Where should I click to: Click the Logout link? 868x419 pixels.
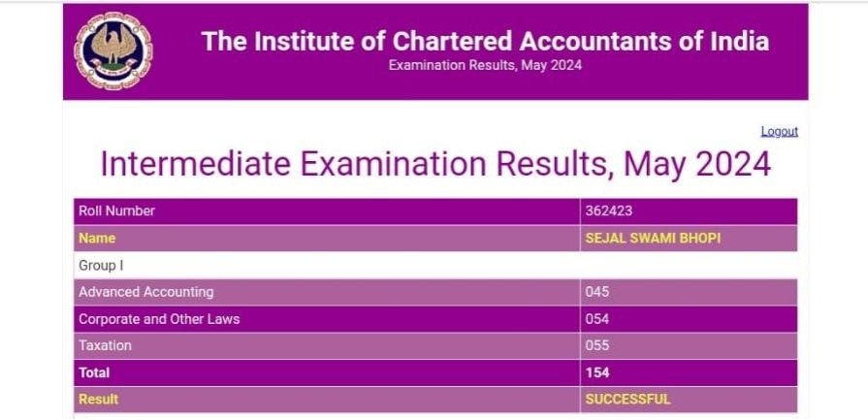tap(779, 131)
